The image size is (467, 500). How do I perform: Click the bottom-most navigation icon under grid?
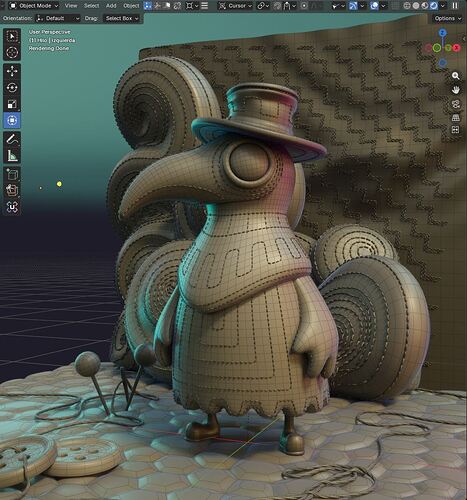point(455,130)
